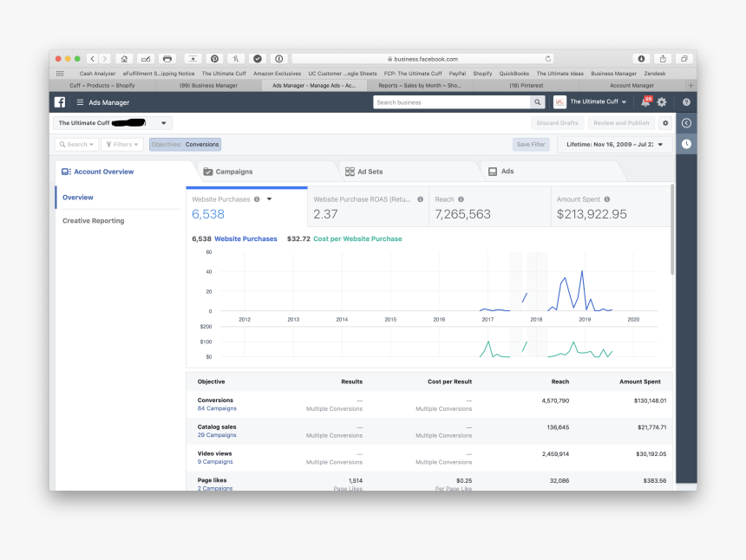Click the account settings gear near Review and Publish

(x=665, y=123)
